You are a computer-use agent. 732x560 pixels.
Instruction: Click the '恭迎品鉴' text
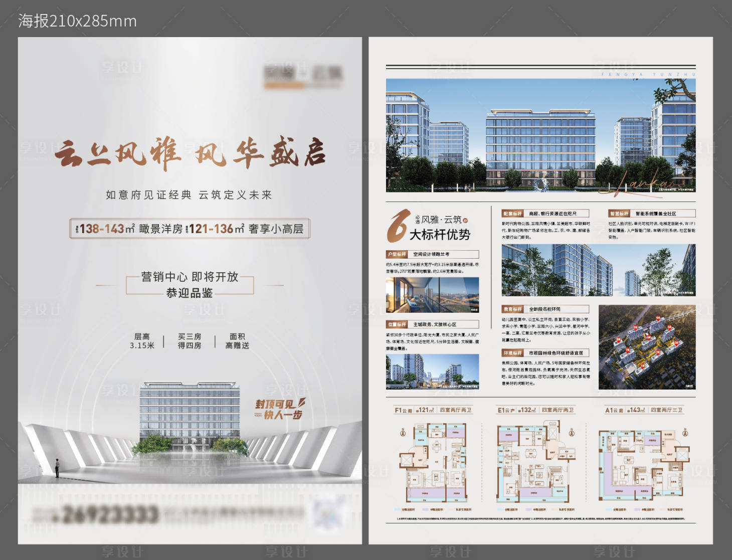(190, 293)
